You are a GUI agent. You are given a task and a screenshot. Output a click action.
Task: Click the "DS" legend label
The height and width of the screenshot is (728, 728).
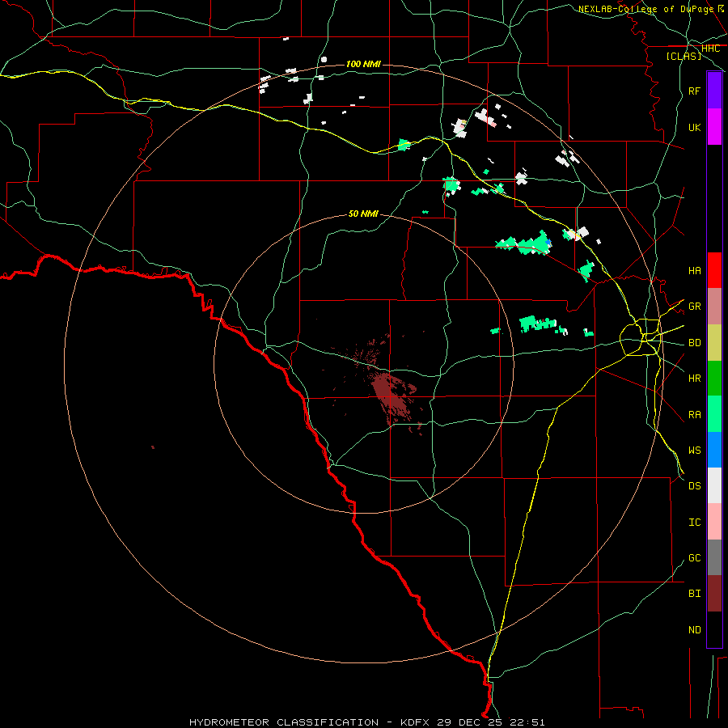pyautogui.click(x=694, y=486)
